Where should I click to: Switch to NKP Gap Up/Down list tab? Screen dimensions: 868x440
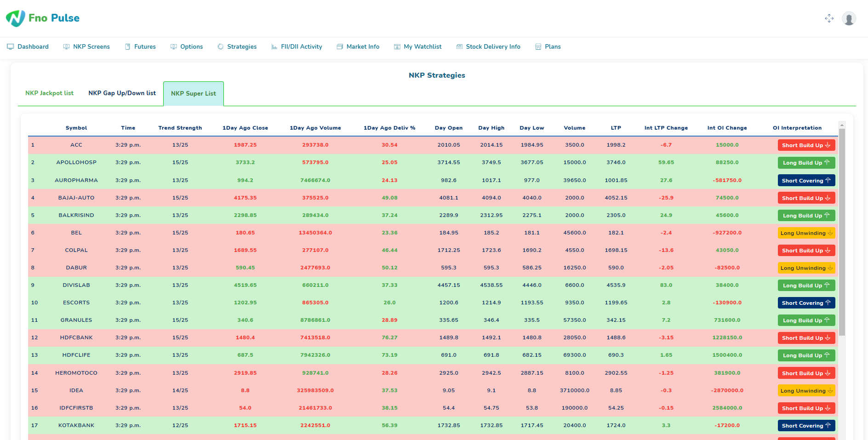pos(122,93)
